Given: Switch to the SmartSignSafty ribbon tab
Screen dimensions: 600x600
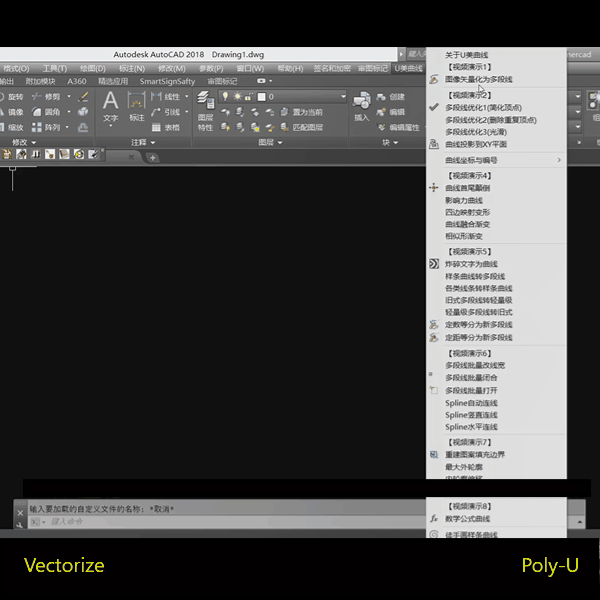Looking at the screenshot, I should tap(167, 81).
